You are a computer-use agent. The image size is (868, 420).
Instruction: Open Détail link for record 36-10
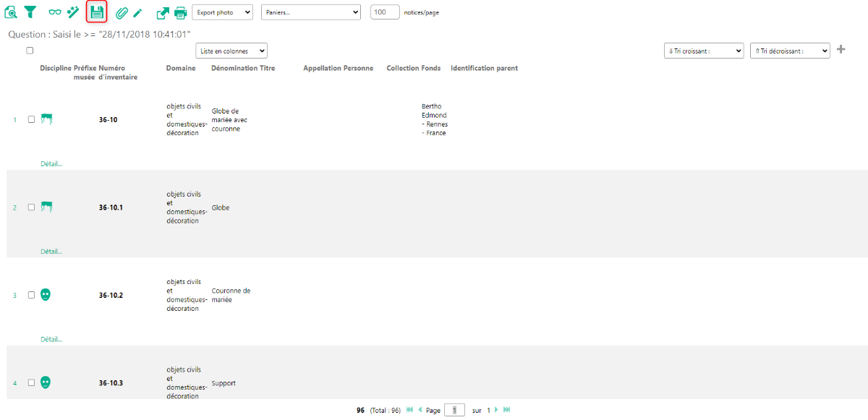tap(51, 163)
